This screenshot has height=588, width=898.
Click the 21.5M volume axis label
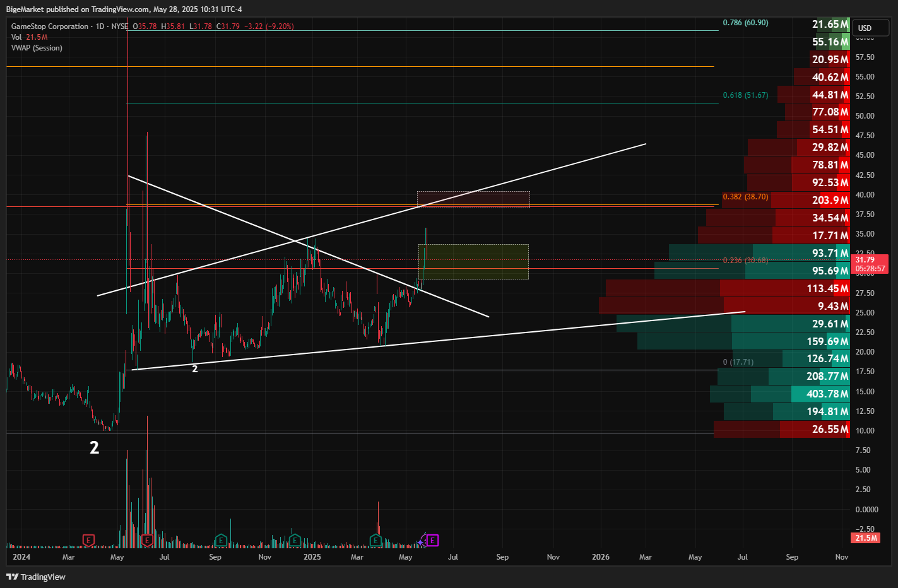866,538
